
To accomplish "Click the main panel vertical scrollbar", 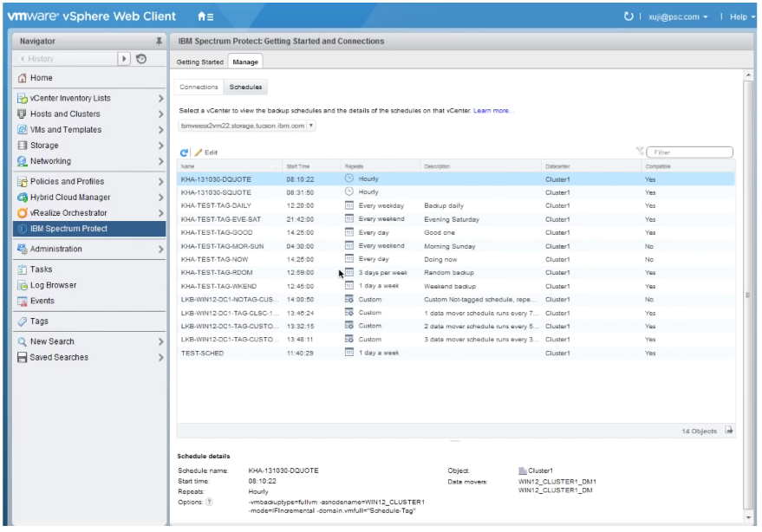I will (x=748, y=295).
